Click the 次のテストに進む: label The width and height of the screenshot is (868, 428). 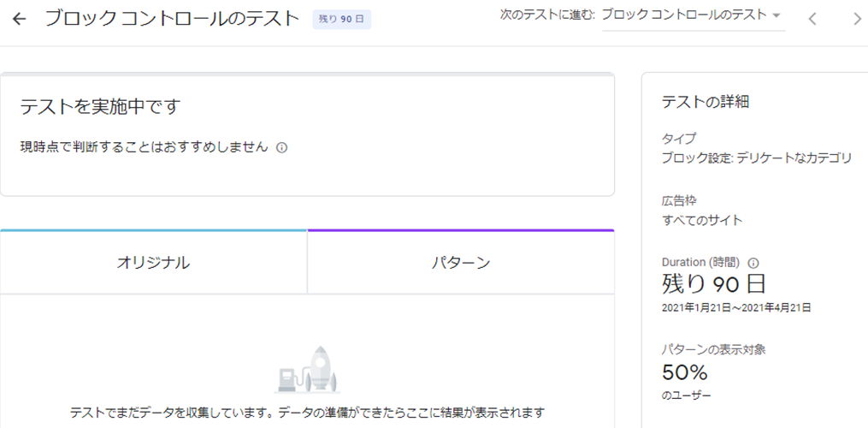click(x=547, y=15)
